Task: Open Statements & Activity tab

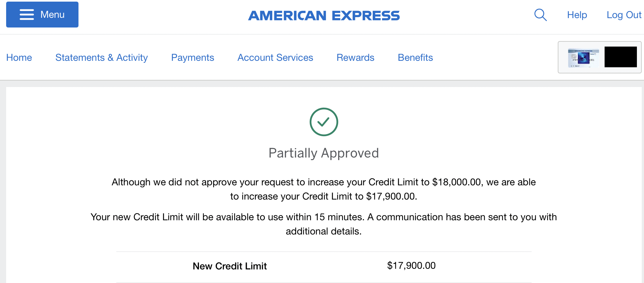Action: tap(101, 58)
